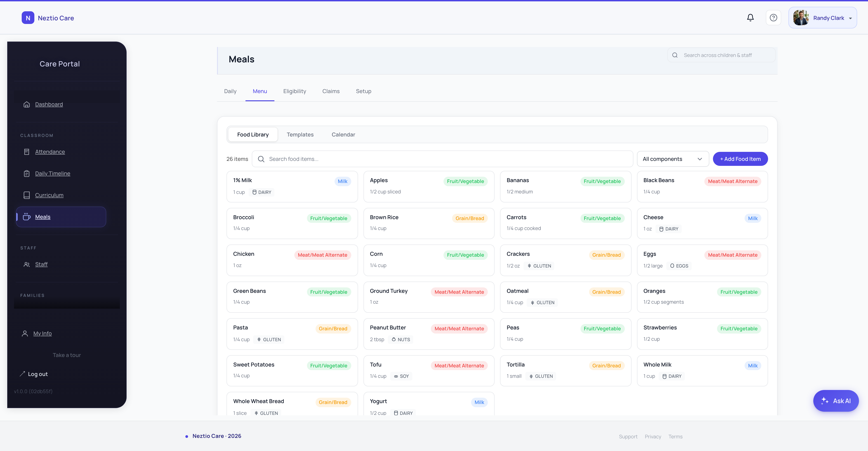Screen dimensions: 868x451
Task: Focus the Search food items field
Action: pos(442,159)
